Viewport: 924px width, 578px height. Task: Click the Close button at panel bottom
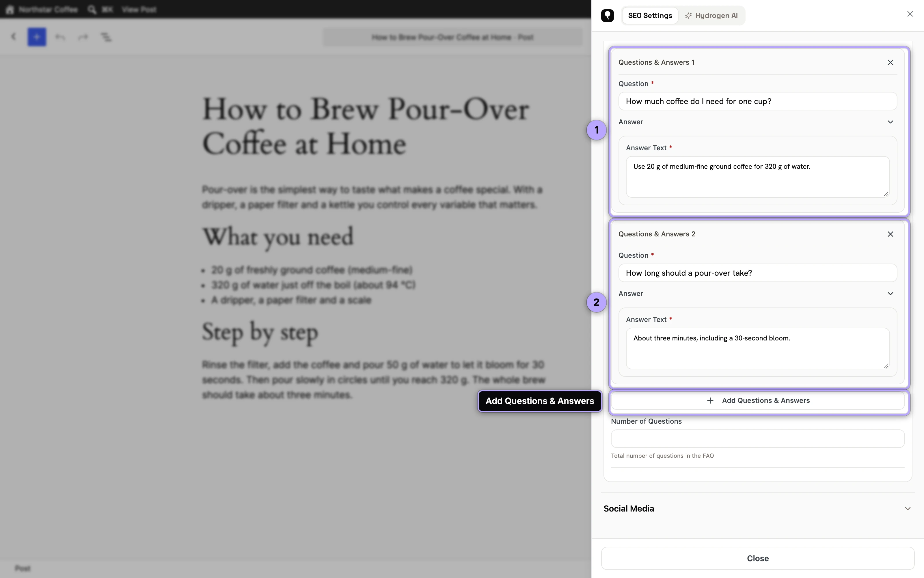click(x=757, y=558)
